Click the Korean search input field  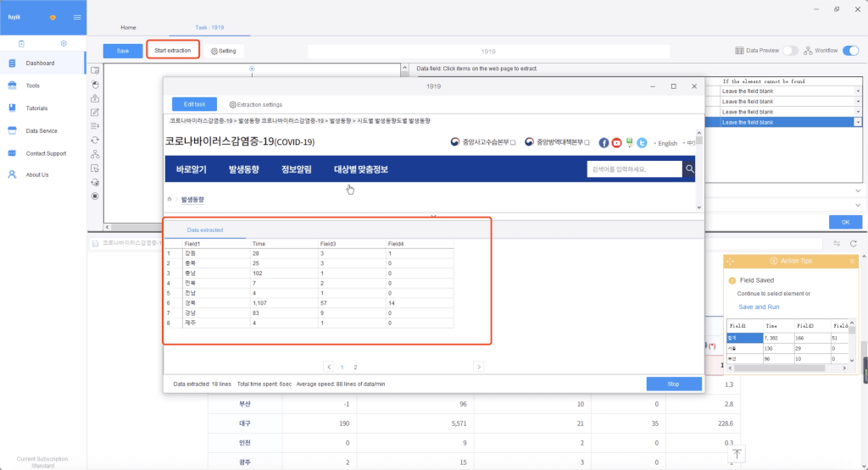click(634, 169)
